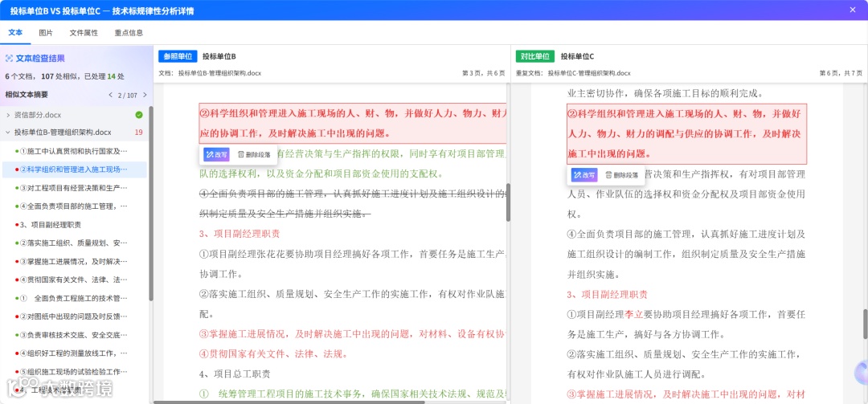Click sidebar list vertical scrollbar
Screen dimensions: 868x404
150,205
